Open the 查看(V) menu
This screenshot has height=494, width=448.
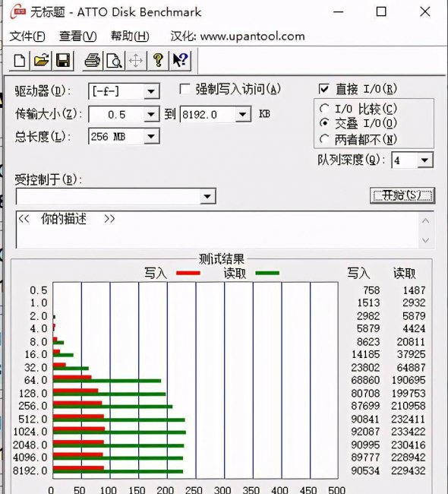tap(77, 36)
